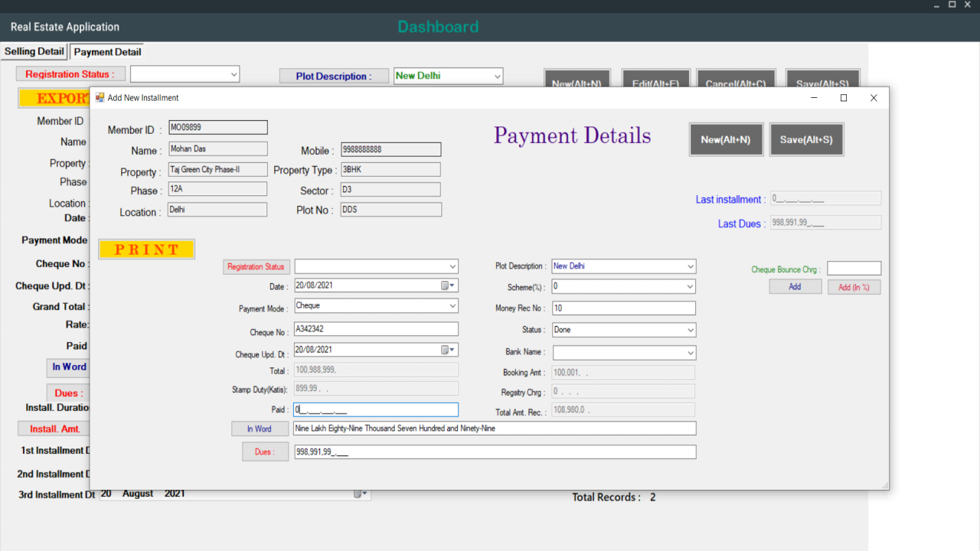Click Edit(Alt+E) in Dashboard window

(656, 79)
